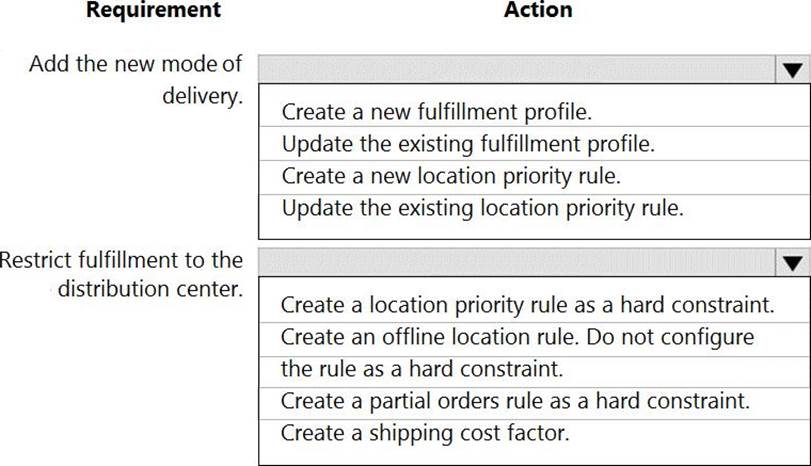Click the 'delivery.' label text

(x=204, y=97)
